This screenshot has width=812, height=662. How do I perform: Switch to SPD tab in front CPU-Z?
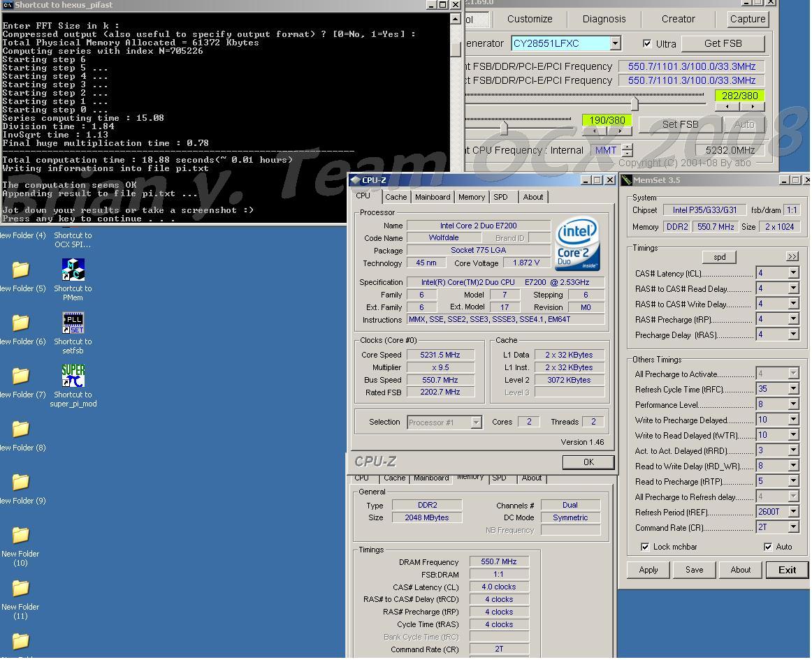pos(501,197)
